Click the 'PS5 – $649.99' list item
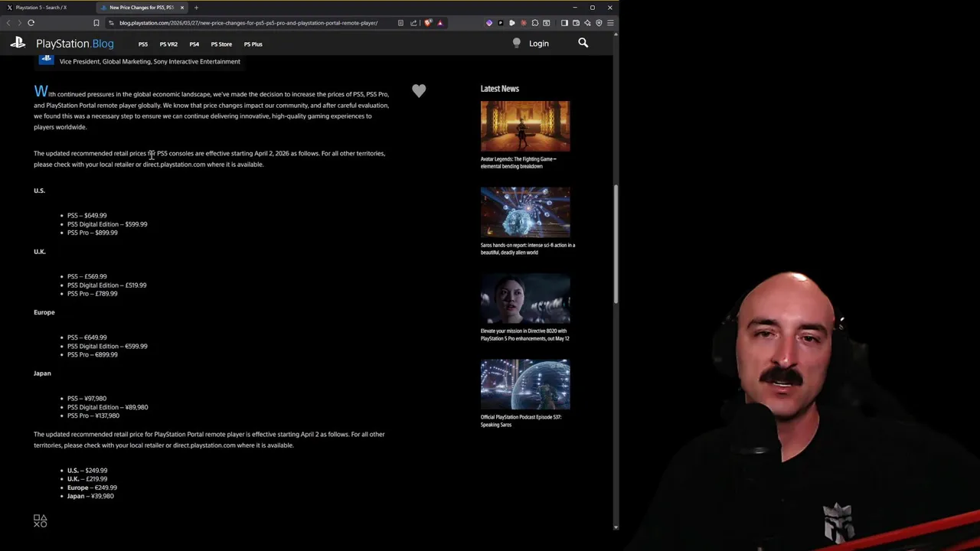980x551 pixels. pos(87,216)
